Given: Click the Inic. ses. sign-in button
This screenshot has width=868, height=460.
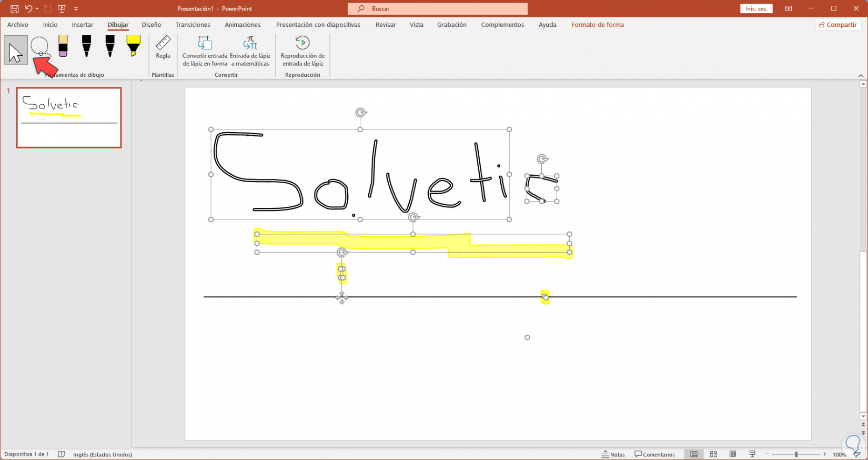Looking at the screenshot, I should point(756,9).
